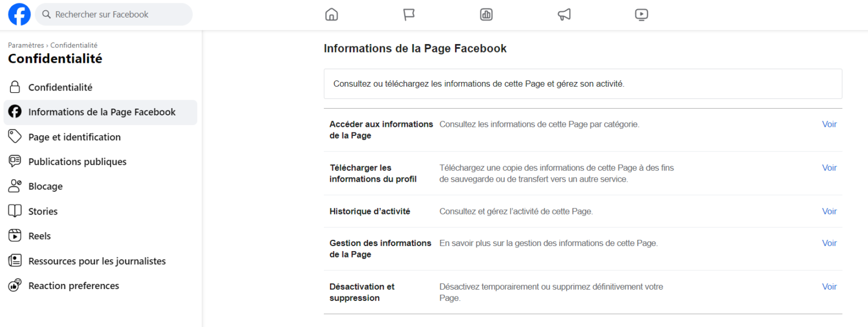Open the Confidentialité settings section
Viewport: 868px width, 327px height.
101,87
